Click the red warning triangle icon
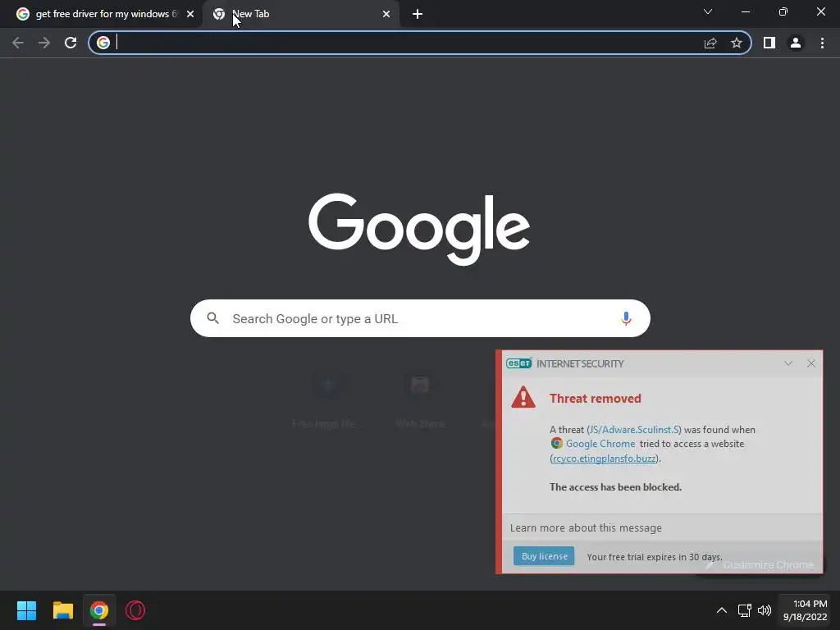 [523, 398]
